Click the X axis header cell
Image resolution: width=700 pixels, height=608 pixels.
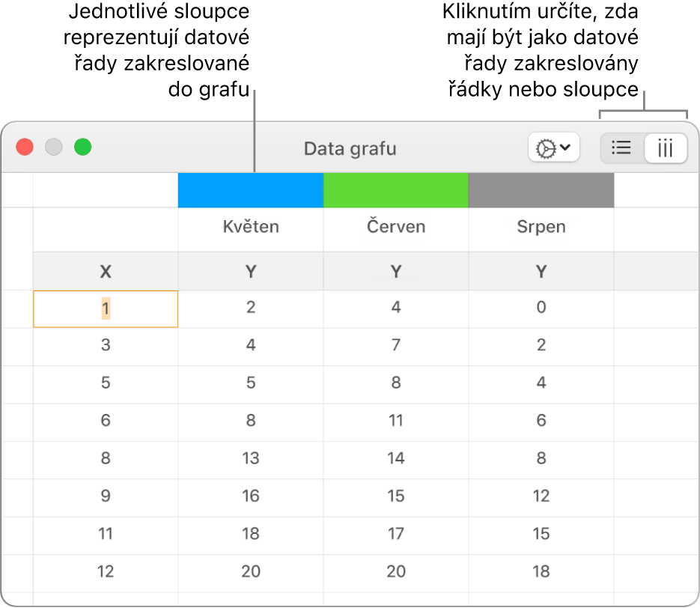tap(106, 272)
